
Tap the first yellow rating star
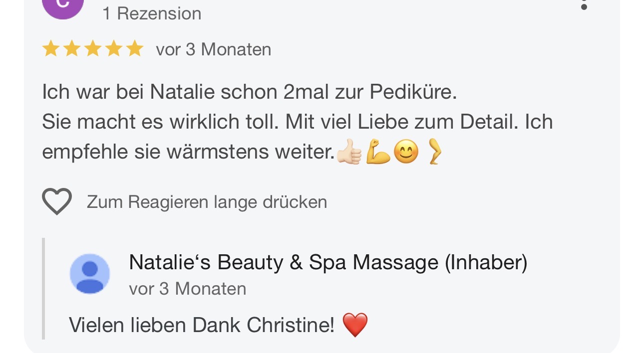pos(51,49)
